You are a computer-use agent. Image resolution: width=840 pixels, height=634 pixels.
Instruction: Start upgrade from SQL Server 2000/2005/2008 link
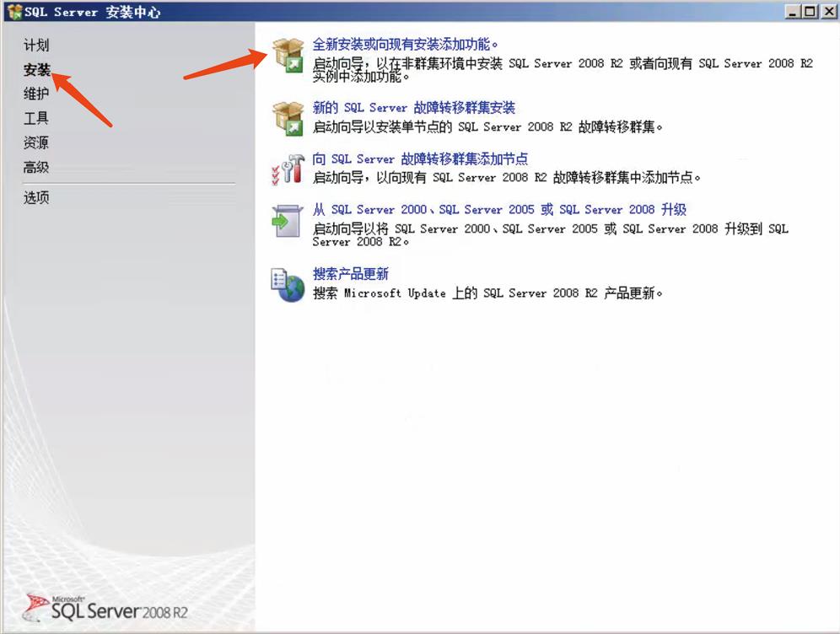[x=499, y=209]
